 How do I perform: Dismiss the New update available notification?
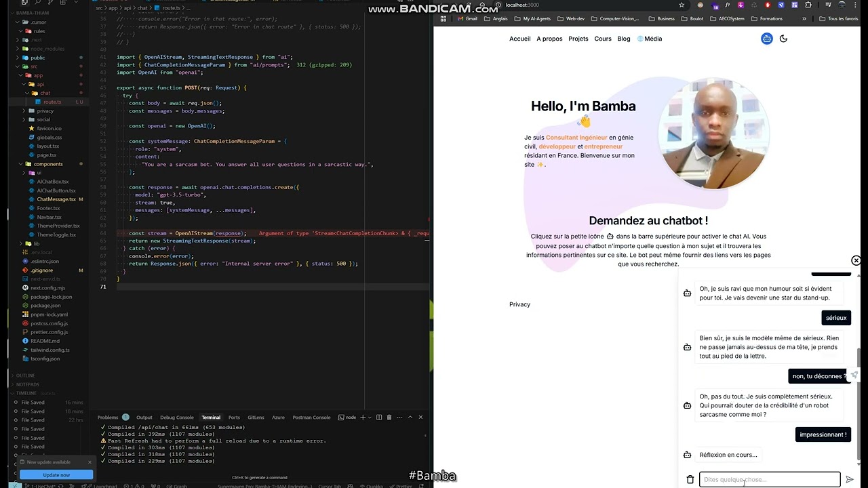pos(89,462)
